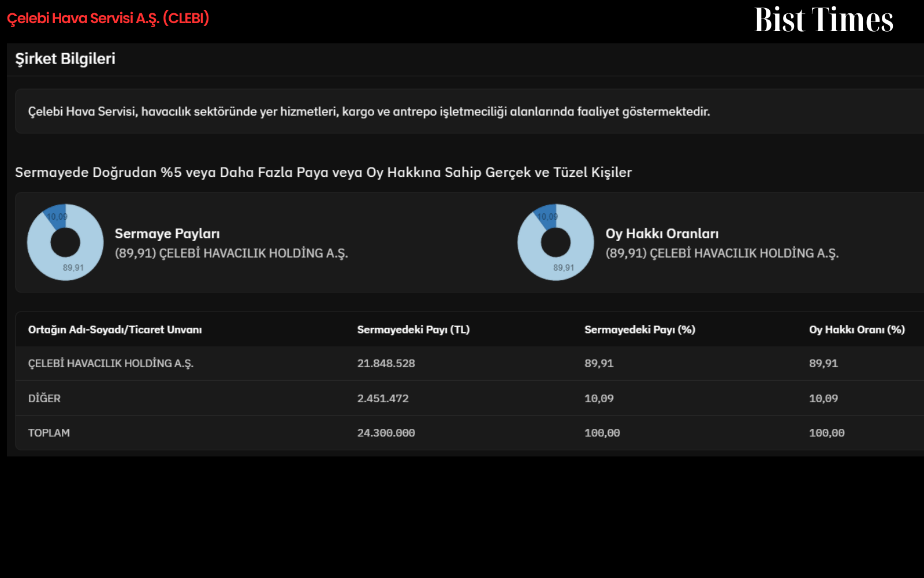Screen dimensions: 924x578
Task: Click the Bist Times logo
Action: coord(824,20)
